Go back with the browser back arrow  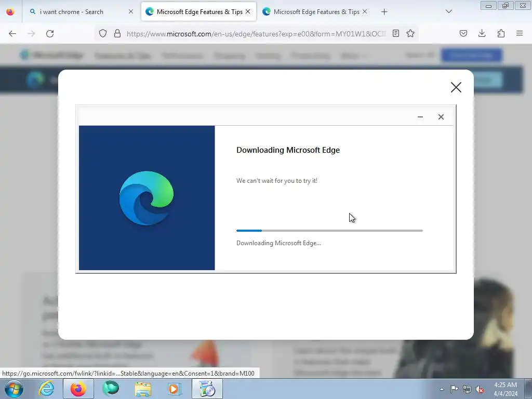pyautogui.click(x=12, y=34)
